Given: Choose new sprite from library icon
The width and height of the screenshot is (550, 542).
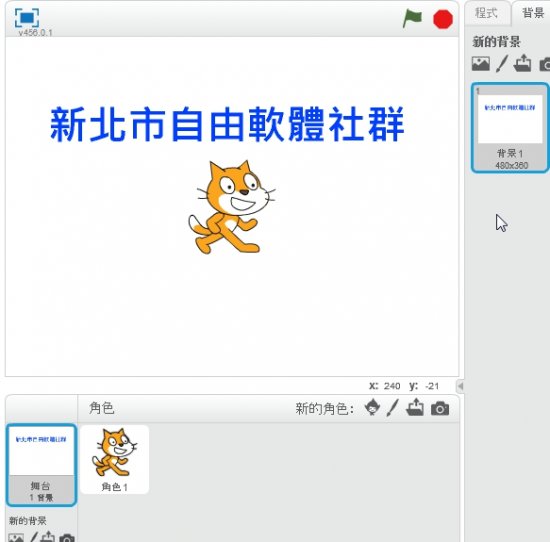Looking at the screenshot, I should pyautogui.click(x=372, y=408).
